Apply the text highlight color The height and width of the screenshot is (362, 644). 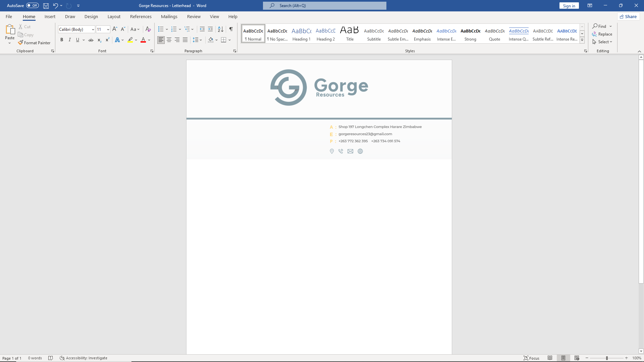point(130,40)
